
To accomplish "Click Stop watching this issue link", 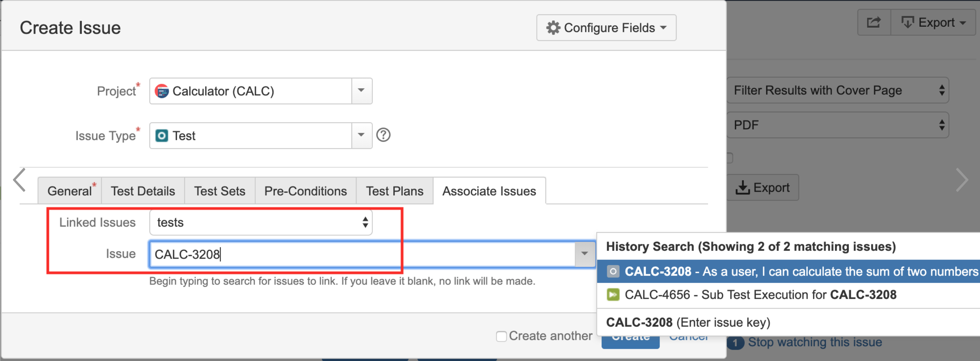I will 815,342.
